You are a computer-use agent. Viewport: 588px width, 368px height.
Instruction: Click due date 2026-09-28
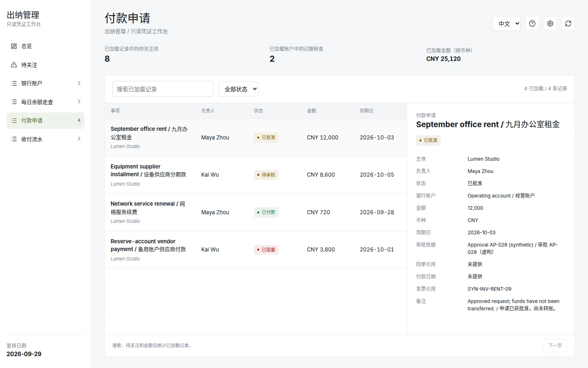tap(377, 212)
